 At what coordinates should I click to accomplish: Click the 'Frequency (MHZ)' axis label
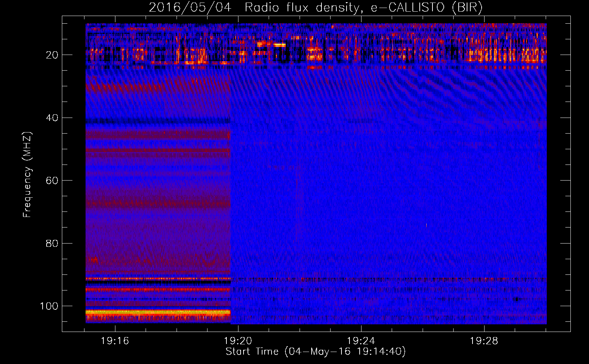[27, 175]
